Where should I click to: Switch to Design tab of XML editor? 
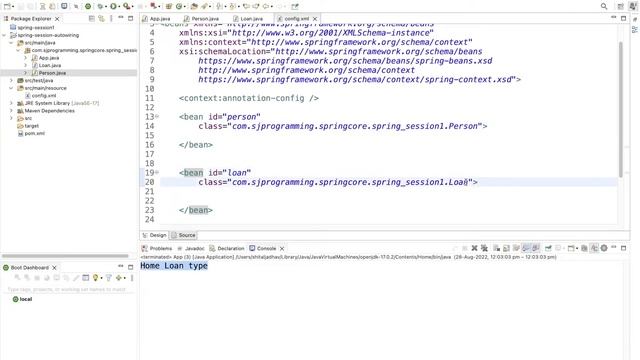(x=154, y=235)
